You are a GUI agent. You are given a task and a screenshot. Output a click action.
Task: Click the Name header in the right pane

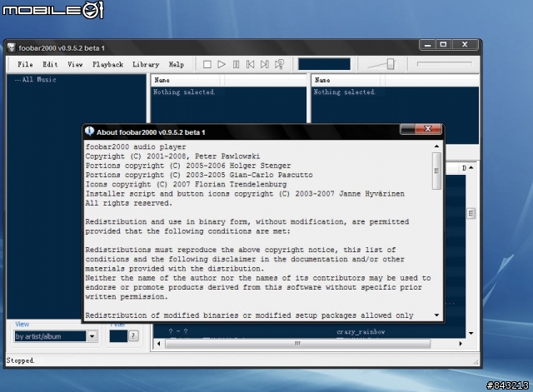coord(322,80)
